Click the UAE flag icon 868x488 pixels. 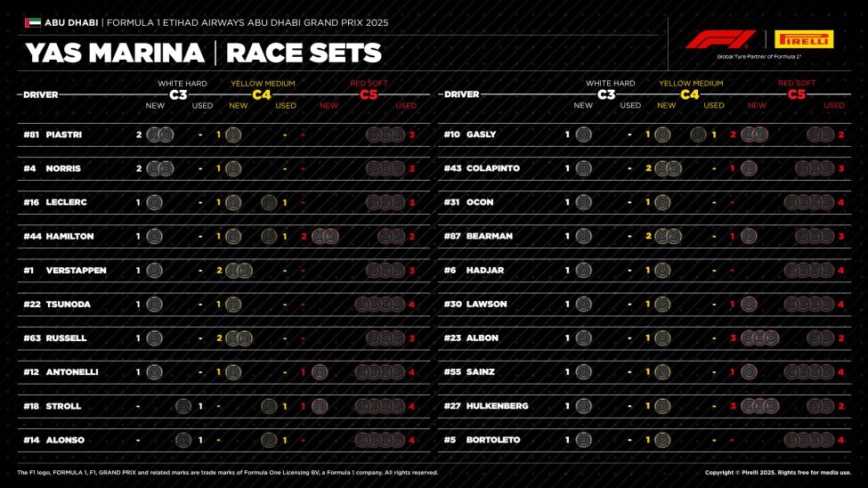(33, 22)
